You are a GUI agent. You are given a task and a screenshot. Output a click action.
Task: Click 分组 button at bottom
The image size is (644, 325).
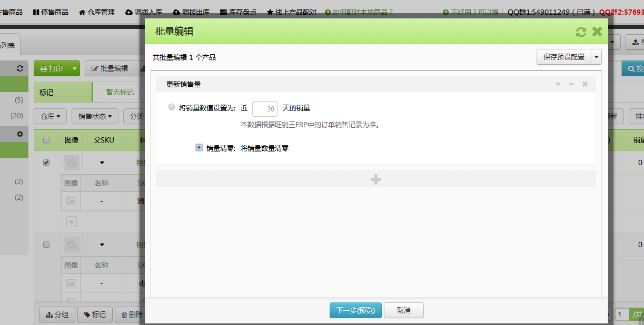(x=57, y=314)
